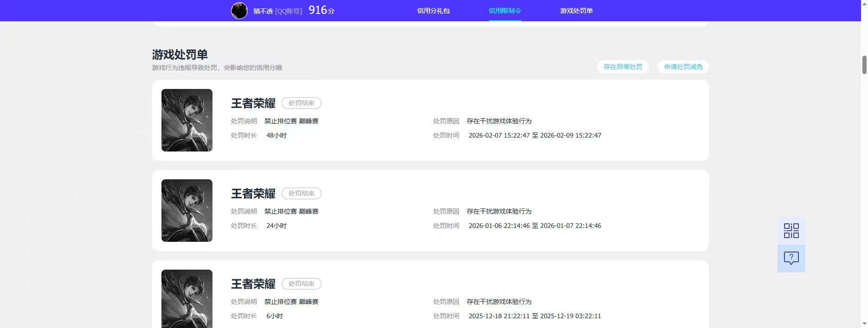Image resolution: width=868 pixels, height=328 pixels.
Task: Click the 存在异常处罚 button
Action: [623, 67]
